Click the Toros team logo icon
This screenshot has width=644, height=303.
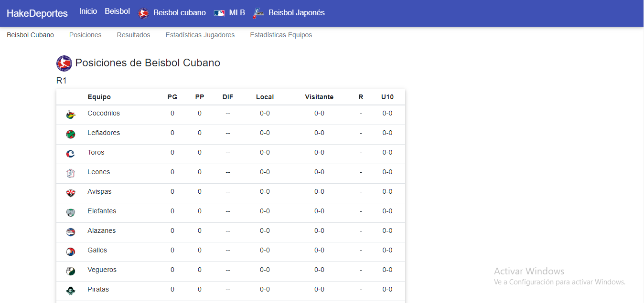pyautogui.click(x=71, y=154)
